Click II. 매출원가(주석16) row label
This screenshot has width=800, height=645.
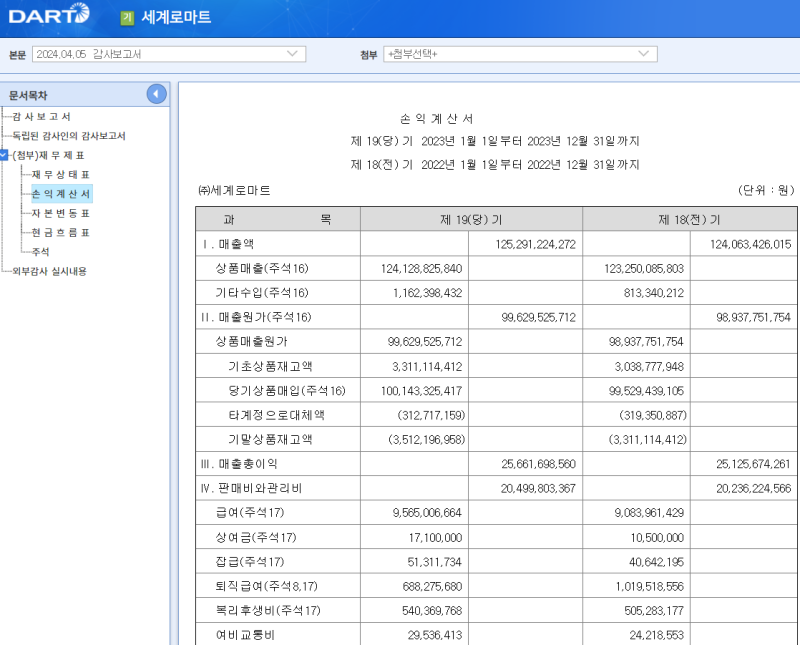(256, 317)
